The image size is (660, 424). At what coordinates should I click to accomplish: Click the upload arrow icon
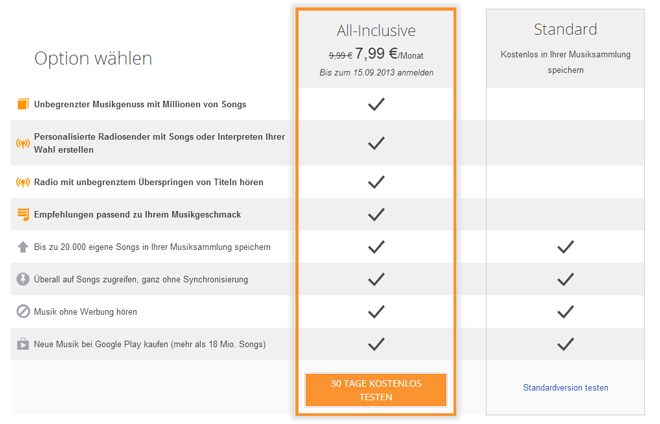[x=23, y=247]
